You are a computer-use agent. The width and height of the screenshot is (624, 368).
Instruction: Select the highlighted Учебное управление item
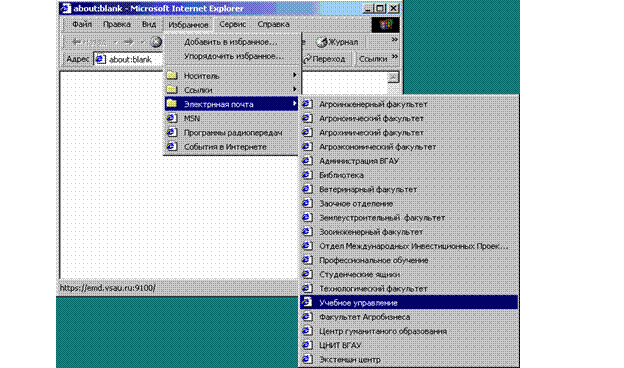pos(409,303)
